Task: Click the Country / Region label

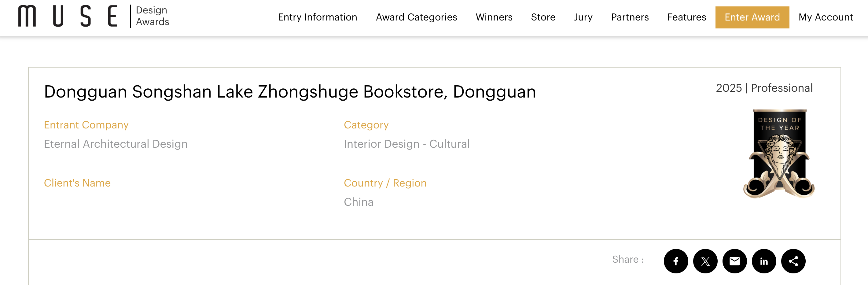Action: (x=385, y=183)
